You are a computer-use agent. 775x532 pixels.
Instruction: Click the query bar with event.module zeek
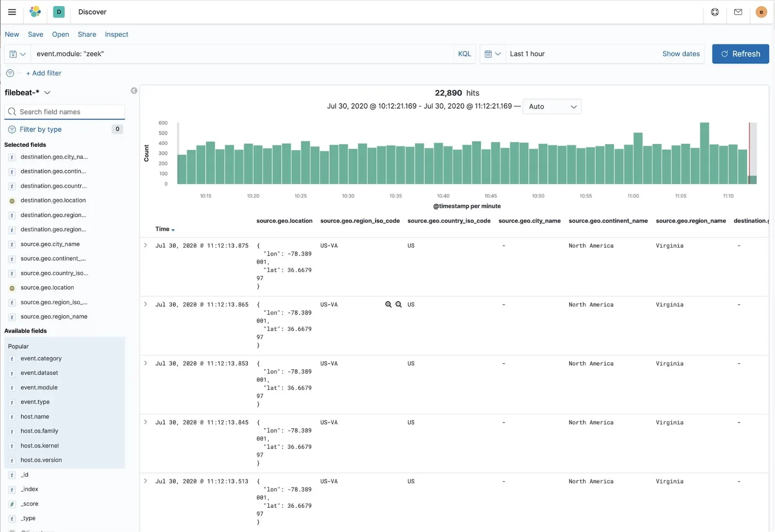click(242, 54)
